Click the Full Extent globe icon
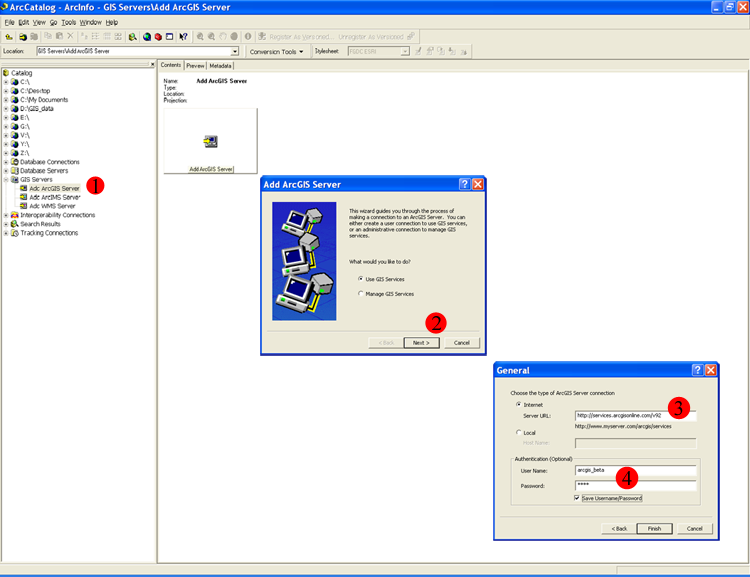 coord(234,36)
